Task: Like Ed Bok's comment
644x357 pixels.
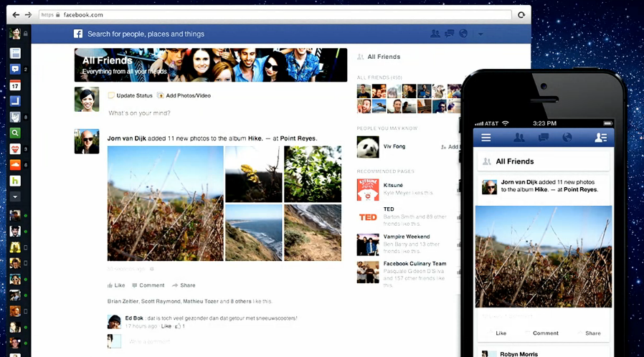Action: point(166,326)
